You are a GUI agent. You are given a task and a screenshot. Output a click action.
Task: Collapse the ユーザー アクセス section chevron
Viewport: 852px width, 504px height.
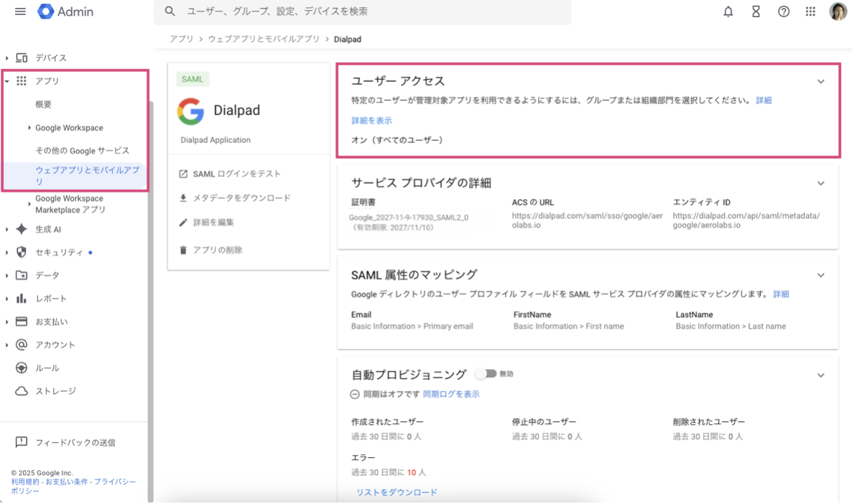click(820, 82)
